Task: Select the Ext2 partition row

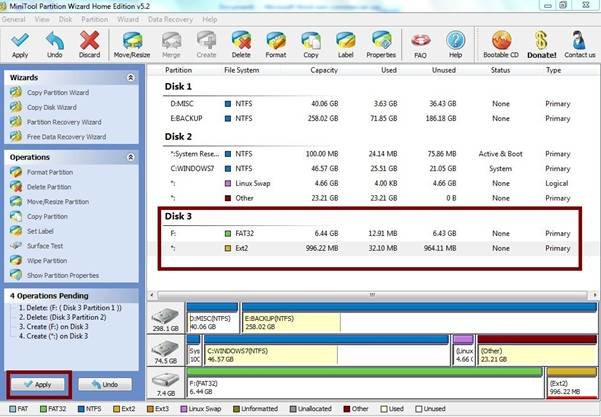Action: coord(369,248)
